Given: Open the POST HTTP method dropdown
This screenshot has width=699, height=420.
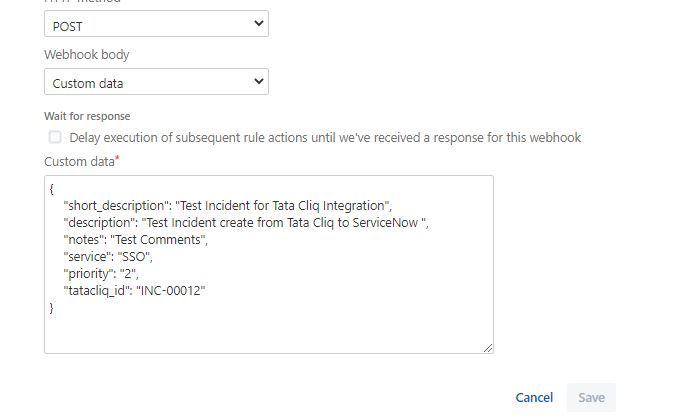Looking at the screenshot, I should [x=156, y=24].
